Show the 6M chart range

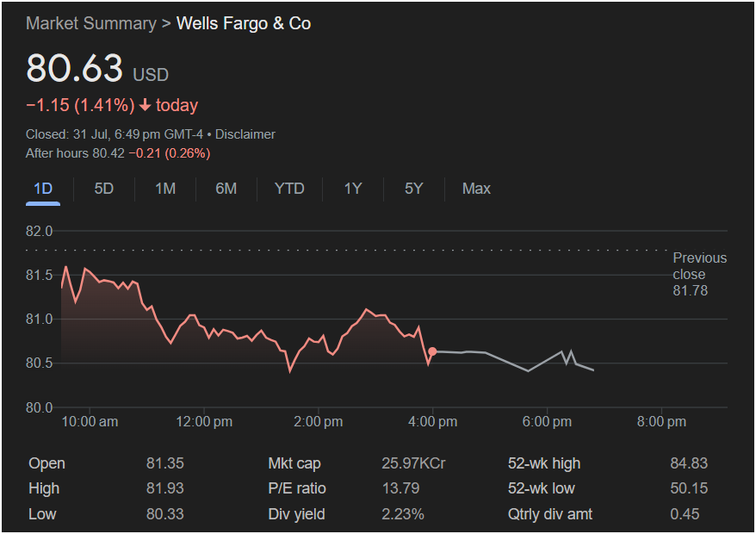[226, 189]
